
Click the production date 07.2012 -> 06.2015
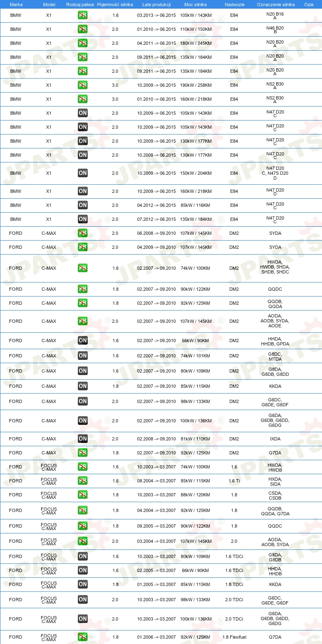tap(156, 219)
